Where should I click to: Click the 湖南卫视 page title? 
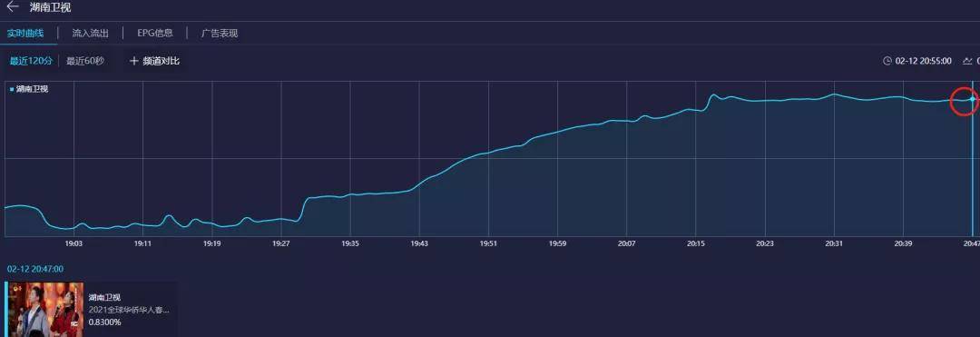coord(50,7)
